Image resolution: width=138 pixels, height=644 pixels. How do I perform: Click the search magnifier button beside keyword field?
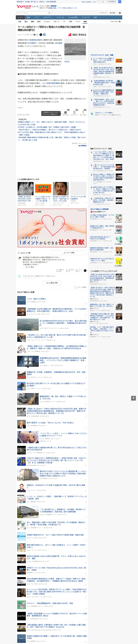pyautogui.click(x=49, y=13)
